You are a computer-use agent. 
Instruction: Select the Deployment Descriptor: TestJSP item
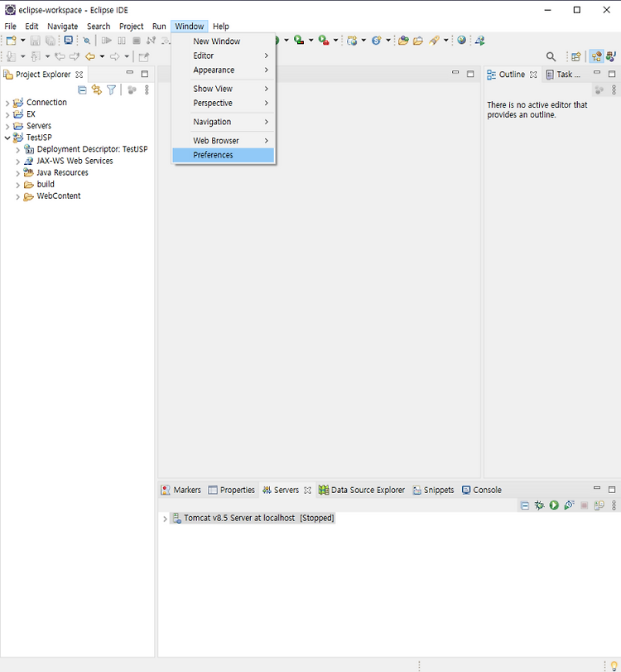coord(86,149)
